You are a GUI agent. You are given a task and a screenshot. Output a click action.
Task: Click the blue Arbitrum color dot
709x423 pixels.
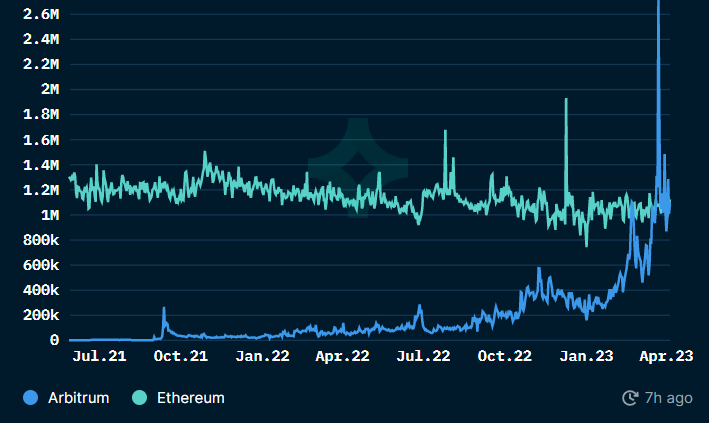coord(31,398)
